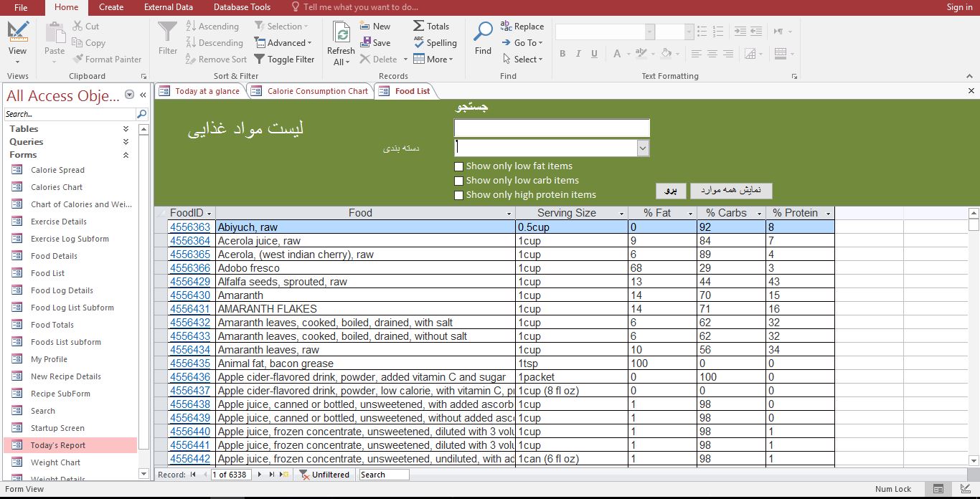Image resolution: width=980 pixels, height=499 pixels.
Task: Open FoodID link 4556435 for bacon grease
Action: [190, 363]
